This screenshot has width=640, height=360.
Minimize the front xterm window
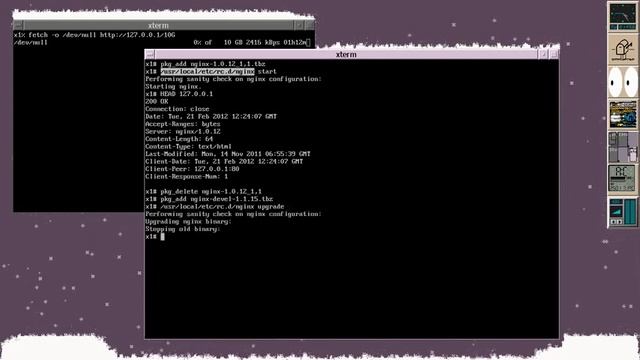(543, 54)
